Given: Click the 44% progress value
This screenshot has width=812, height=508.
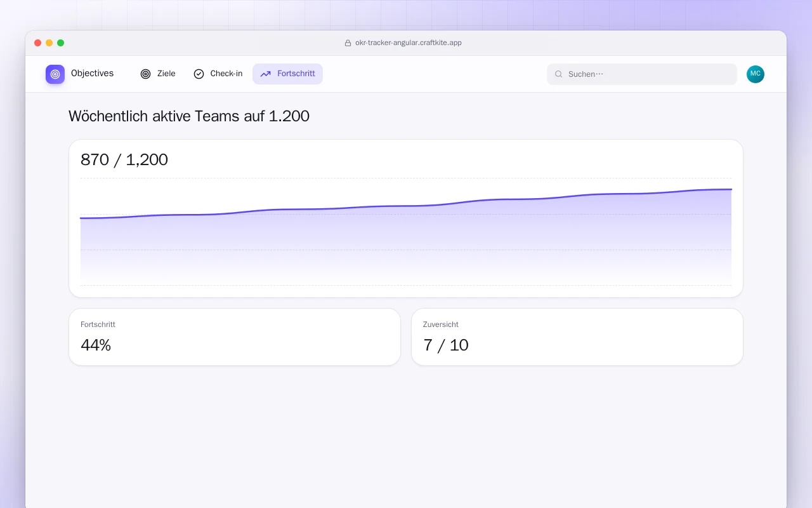Looking at the screenshot, I should pos(96,345).
